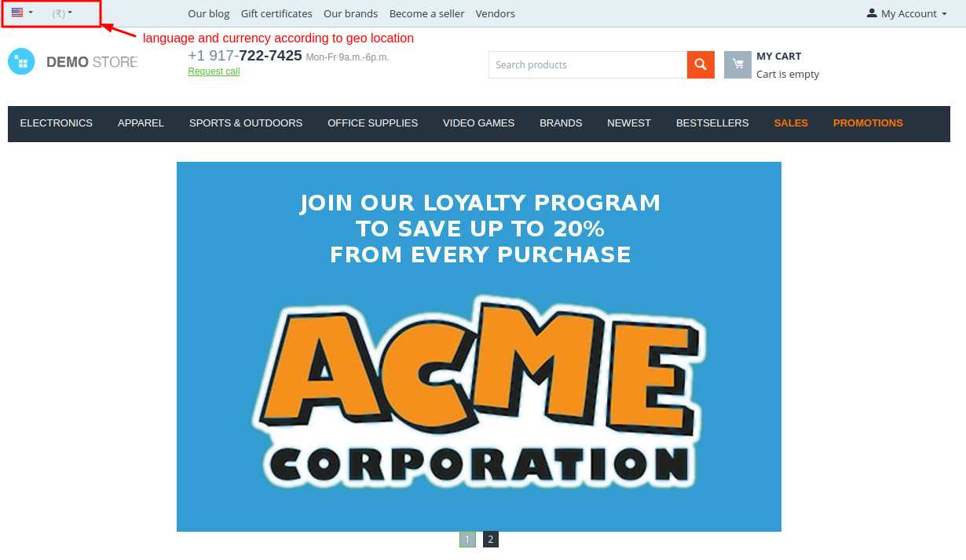Click the US flag language icon
The height and width of the screenshot is (560, 966).
[x=17, y=13]
